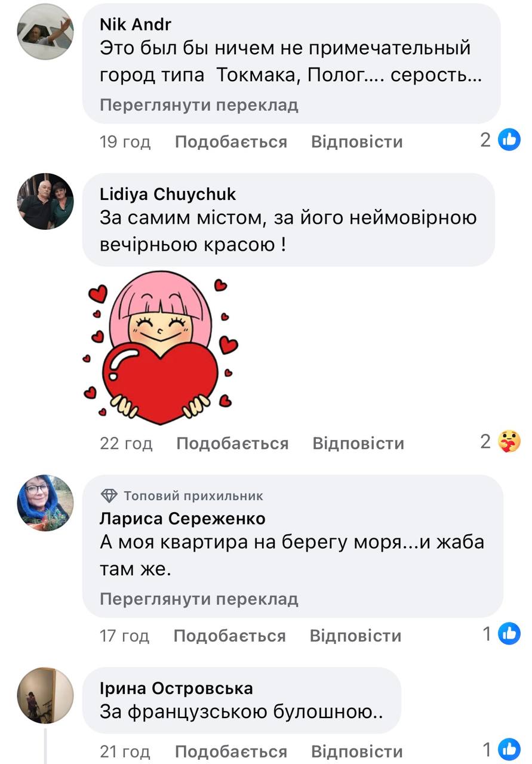Open Ірина Островська's name link
Viewport: 532px width, 764px height.
click(176, 688)
